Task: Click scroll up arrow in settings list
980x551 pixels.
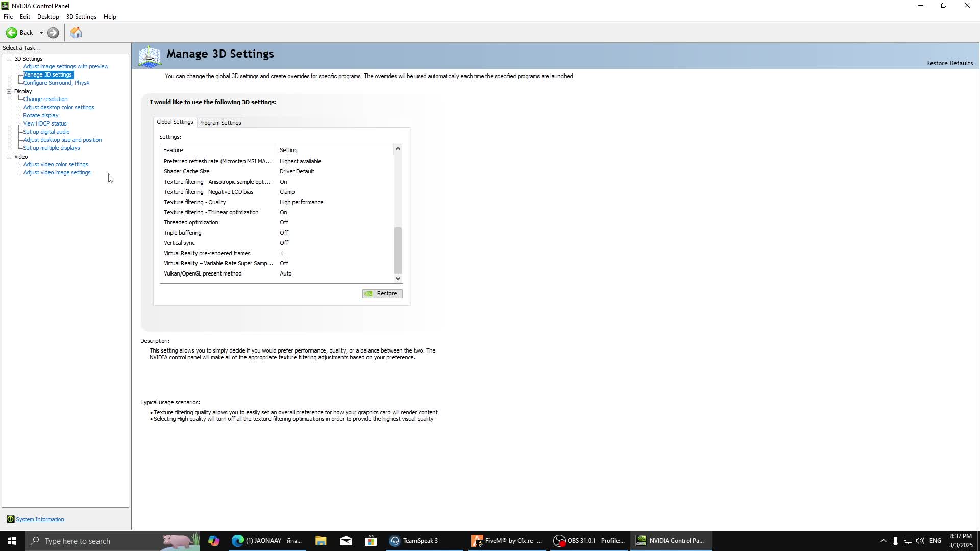Action: pos(398,148)
